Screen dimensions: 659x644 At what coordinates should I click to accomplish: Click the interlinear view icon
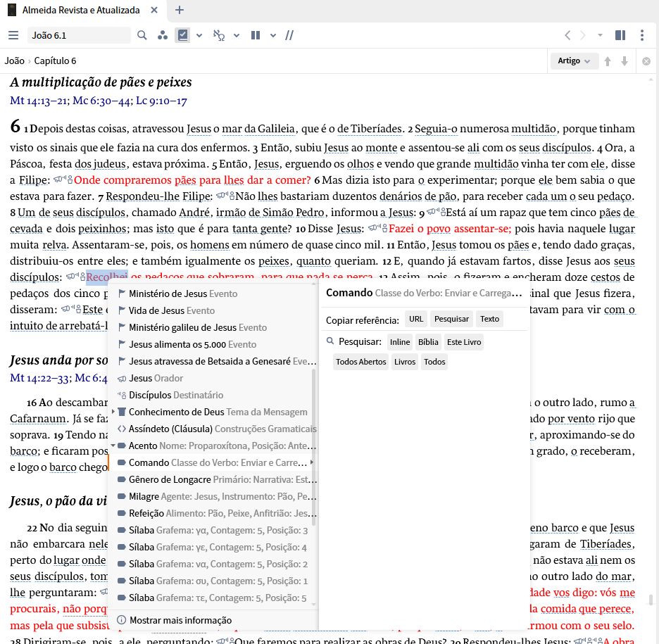pyautogui.click(x=218, y=35)
